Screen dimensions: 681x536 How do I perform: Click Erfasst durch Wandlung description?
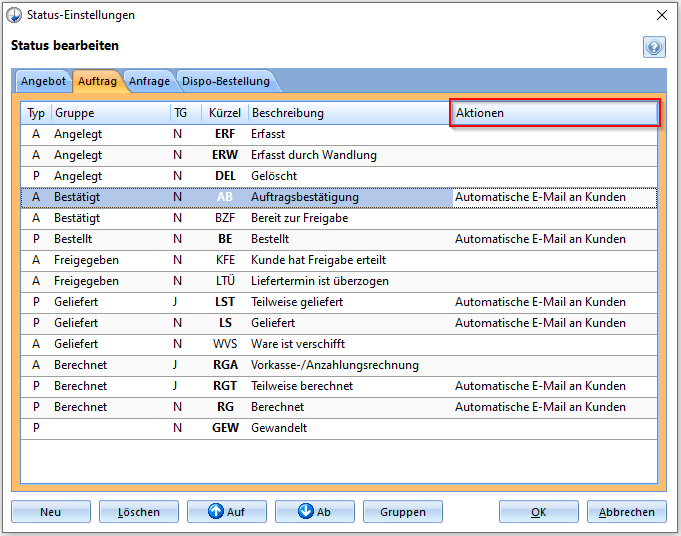click(x=314, y=155)
